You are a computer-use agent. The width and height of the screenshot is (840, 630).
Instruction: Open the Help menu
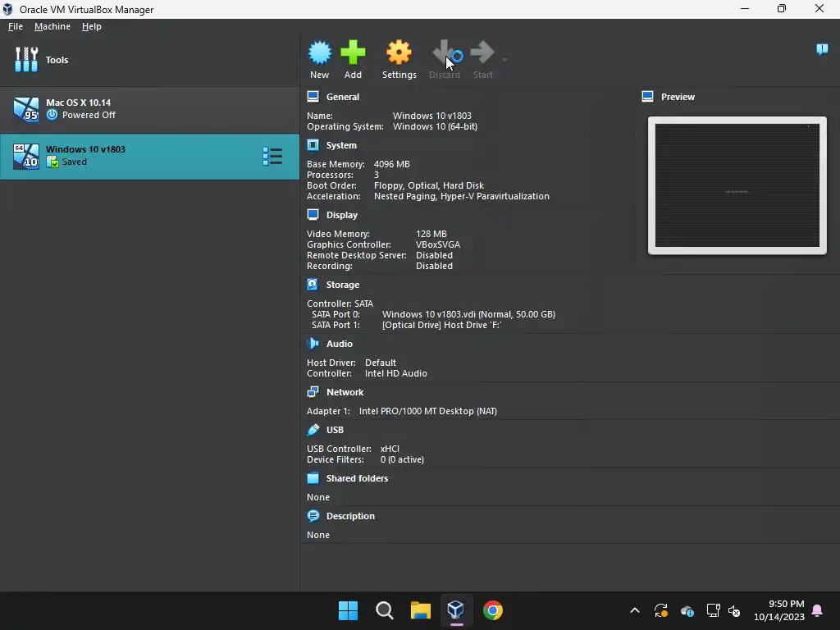pyautogui.click(x=92, y=26)
